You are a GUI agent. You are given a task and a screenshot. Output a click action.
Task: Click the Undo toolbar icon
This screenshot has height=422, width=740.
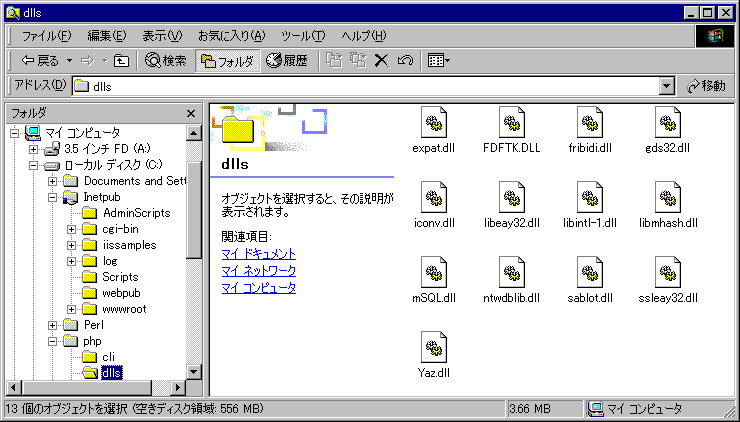[405, 60]
